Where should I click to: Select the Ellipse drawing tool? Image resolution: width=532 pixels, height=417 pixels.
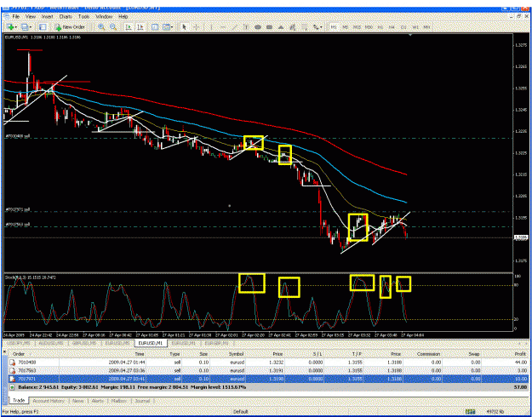pyautogui.click(x=258, y=26)
